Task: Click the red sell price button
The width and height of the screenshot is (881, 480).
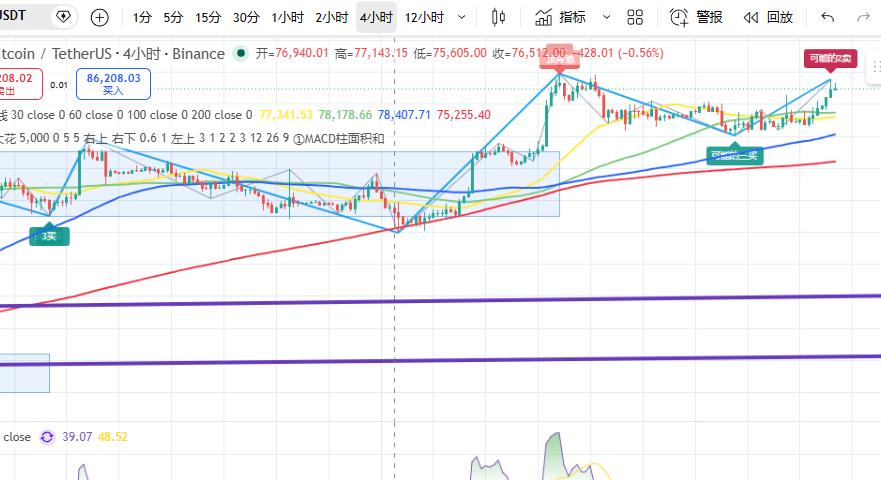Action: point(20,84)
